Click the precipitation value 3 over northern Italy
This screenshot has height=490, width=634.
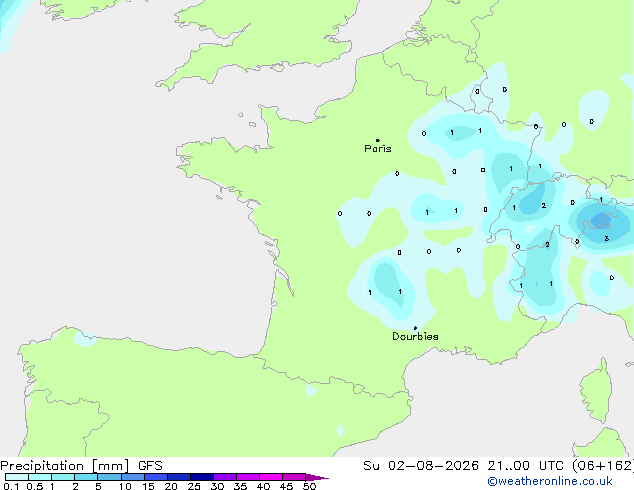click(607, 239)
